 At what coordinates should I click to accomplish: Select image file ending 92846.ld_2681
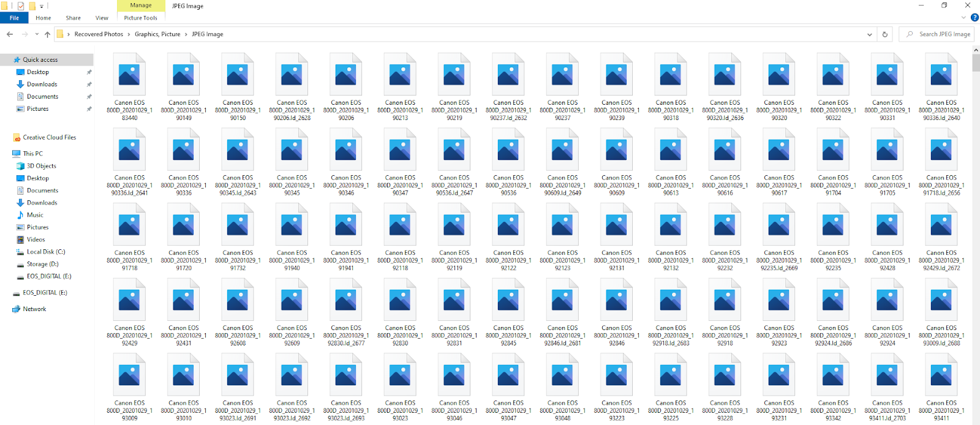562,312
